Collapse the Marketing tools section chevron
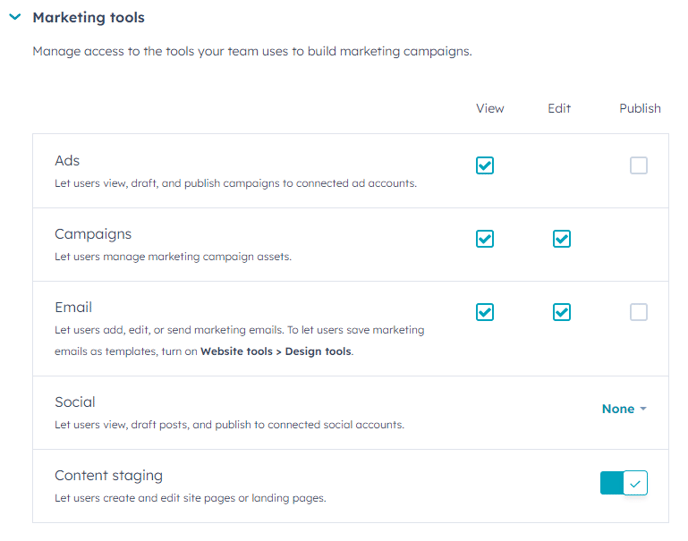Image resolution: width=688 pixels, height=541 pixels. [x=15, y=17]
